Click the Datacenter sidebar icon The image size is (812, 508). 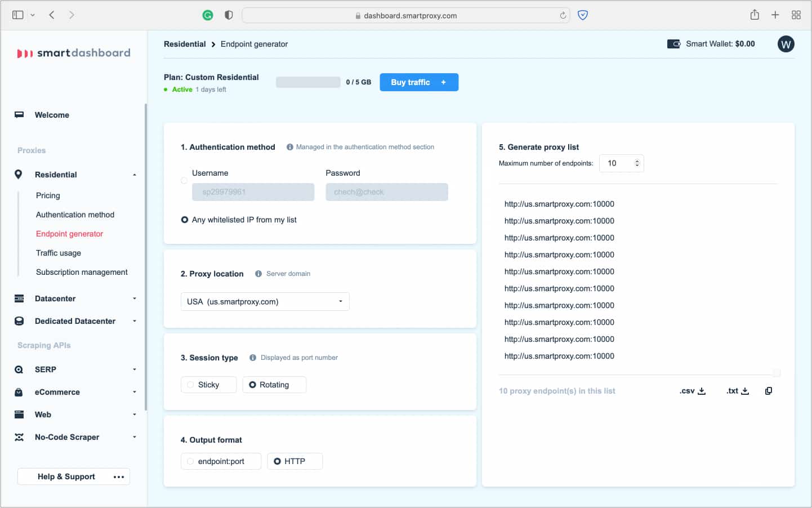coord(19,298)
